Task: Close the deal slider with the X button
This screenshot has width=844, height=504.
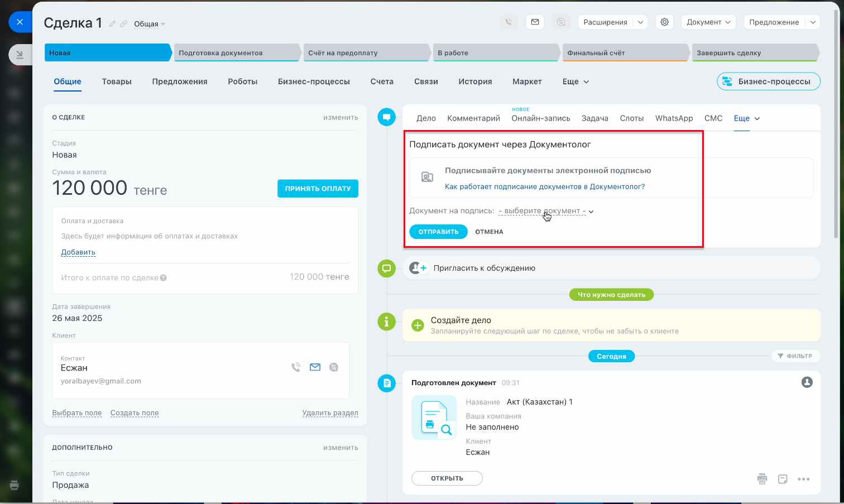Action: 20,22
